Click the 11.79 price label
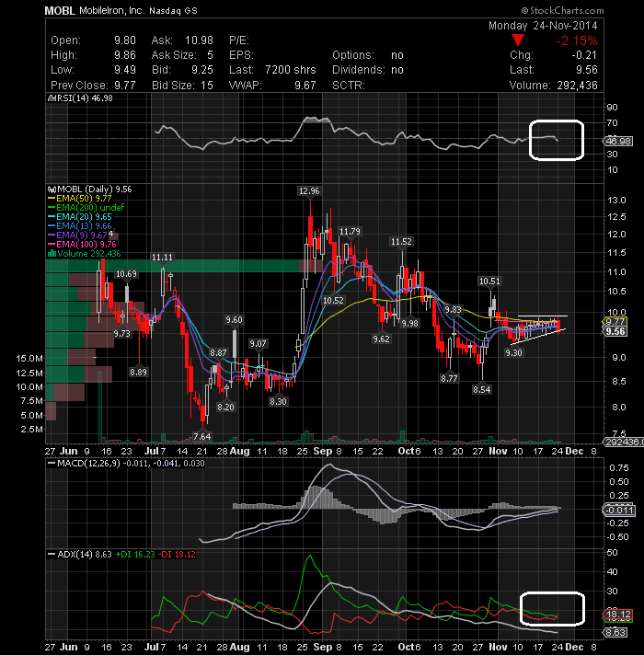The width and height of the screenshot is (644, 655). pyautogui.click(x=350, y=232)
